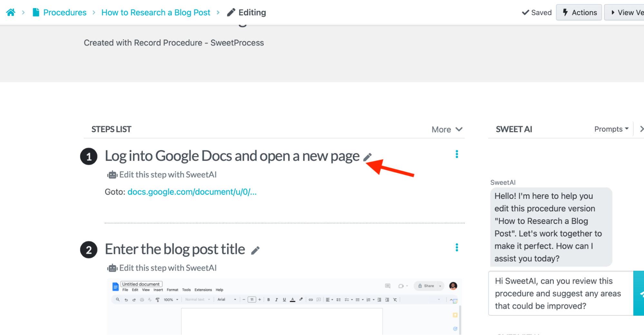Viewport: 644px width, 335px height.
Task: Click robot icon under step 1
Action: click(x=112, y=175)
